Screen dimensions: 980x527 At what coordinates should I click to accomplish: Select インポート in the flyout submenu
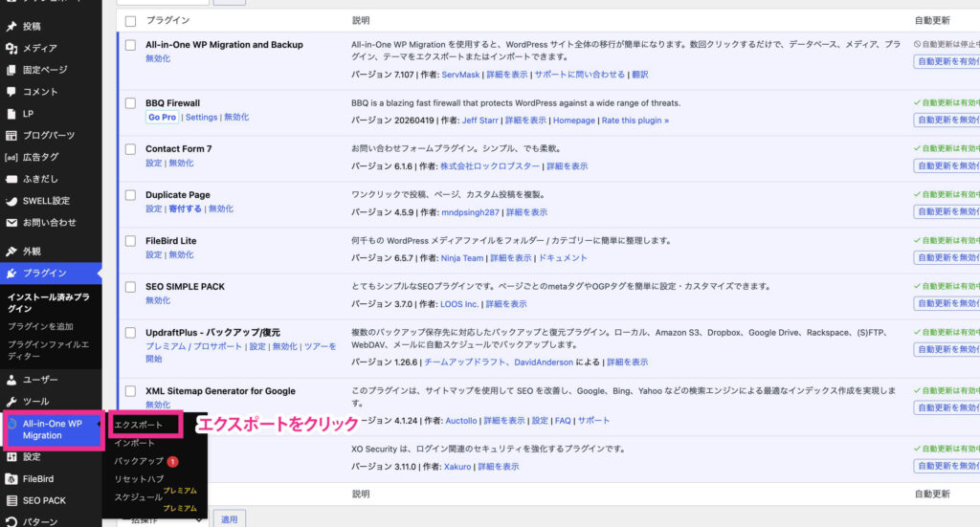134,443
